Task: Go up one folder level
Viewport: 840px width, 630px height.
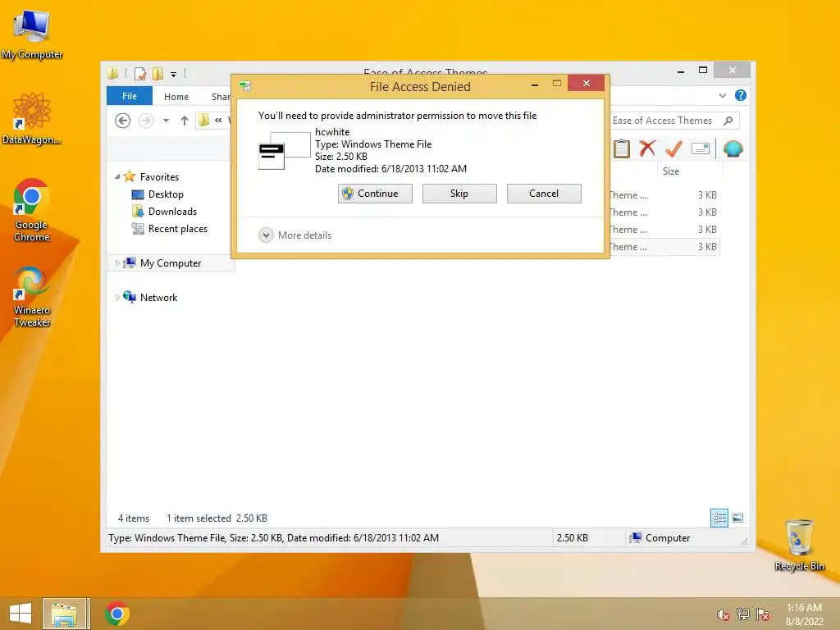Action: [185, 121]
